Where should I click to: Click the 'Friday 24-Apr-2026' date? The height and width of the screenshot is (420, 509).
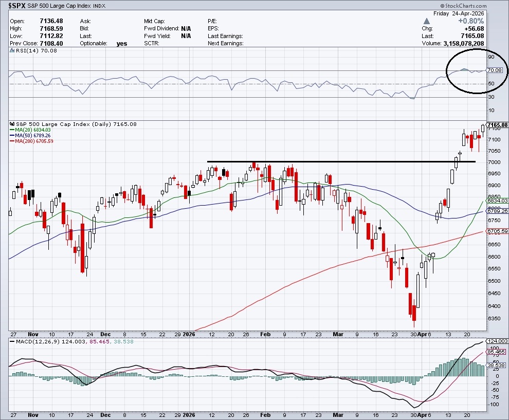459,14
